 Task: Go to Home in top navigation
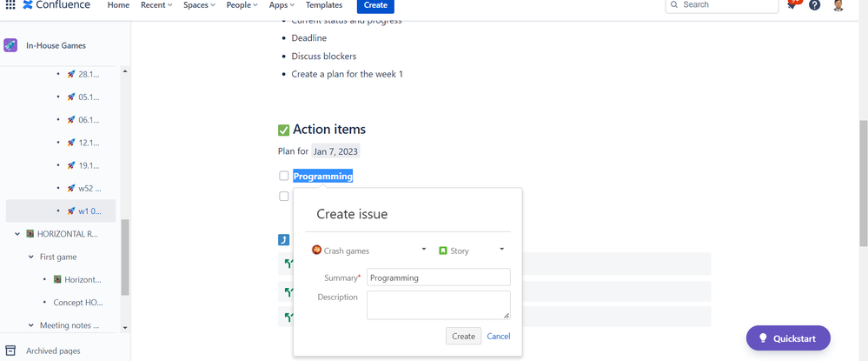(118, 5)
